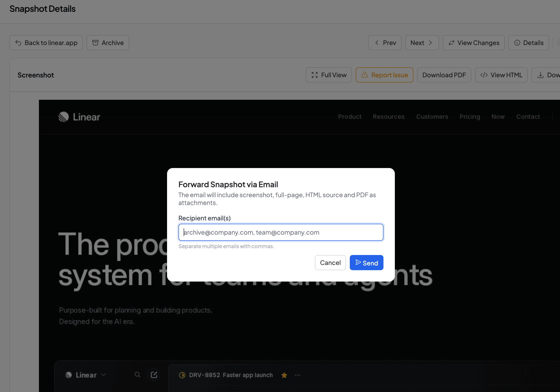
Task: Click the info circle icon on Details
Action: tap(517, 43)
